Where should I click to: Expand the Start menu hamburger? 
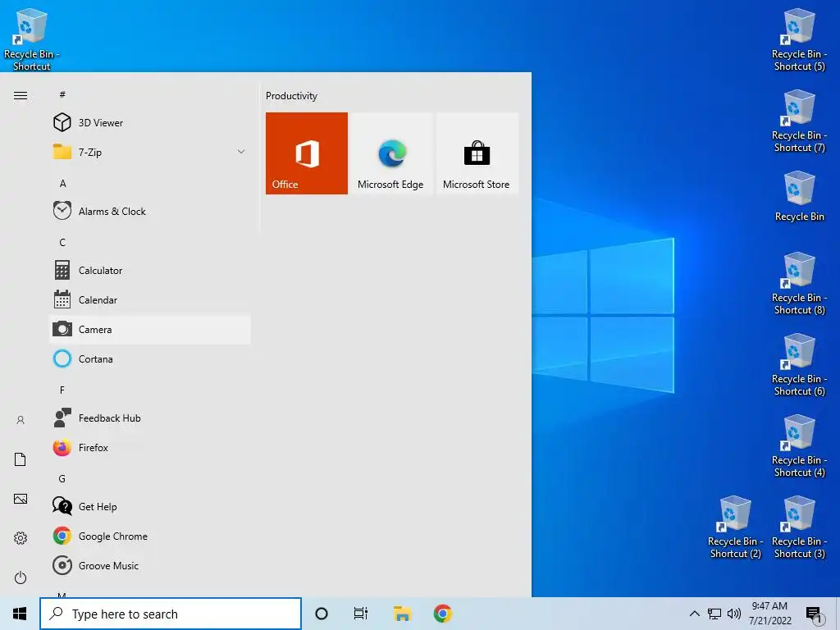pos(21,95)
